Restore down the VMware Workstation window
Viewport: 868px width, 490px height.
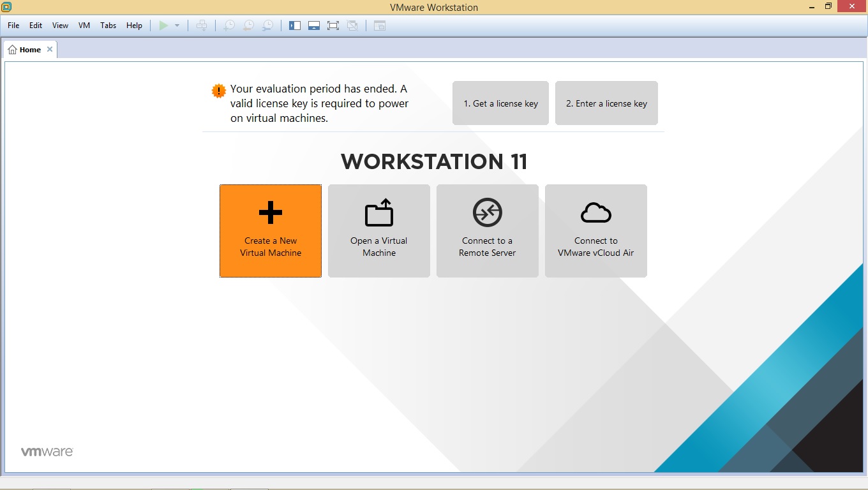(828, 6)
